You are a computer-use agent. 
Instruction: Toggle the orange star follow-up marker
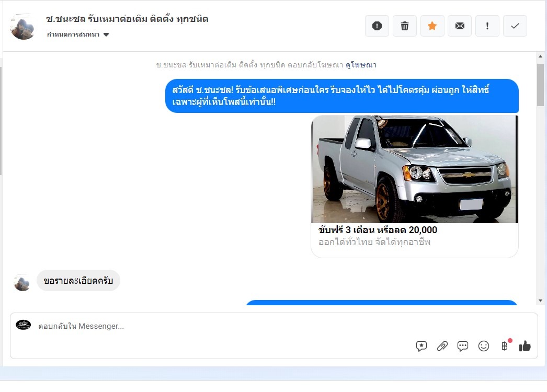click(x=432, y=26)
